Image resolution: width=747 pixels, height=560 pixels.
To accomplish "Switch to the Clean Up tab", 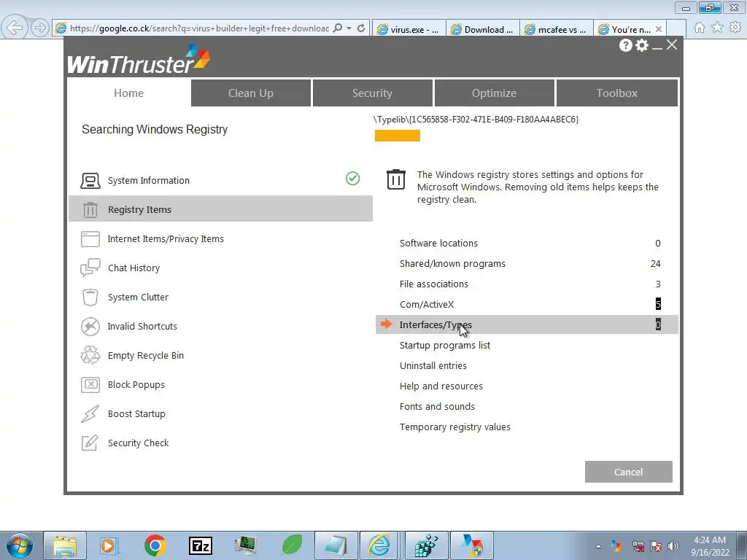I will (x=251, y=93).
